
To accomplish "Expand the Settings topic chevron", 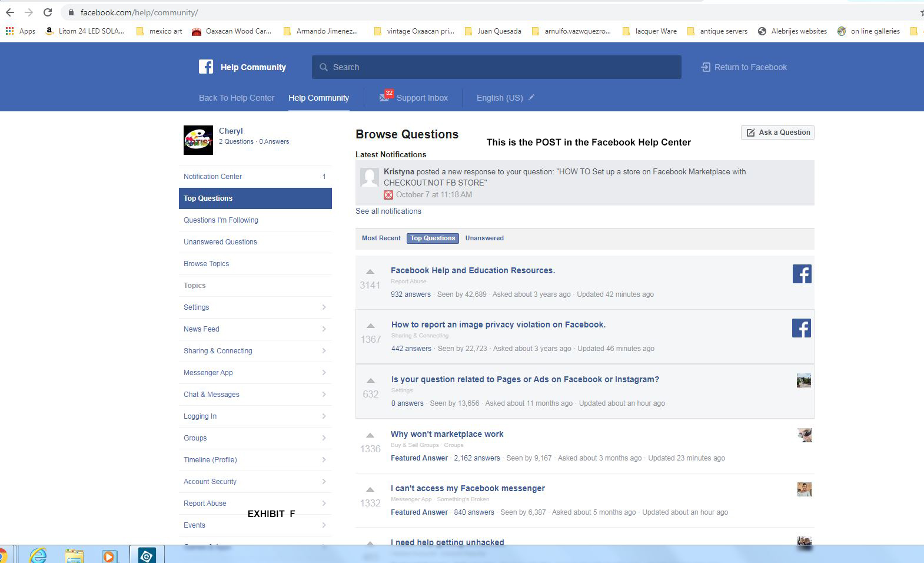I will coord(324,307).
